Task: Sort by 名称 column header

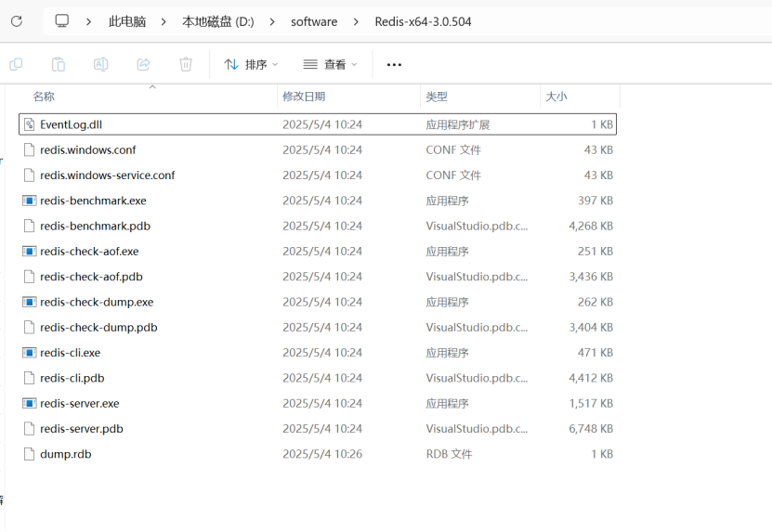Action: 44,97
